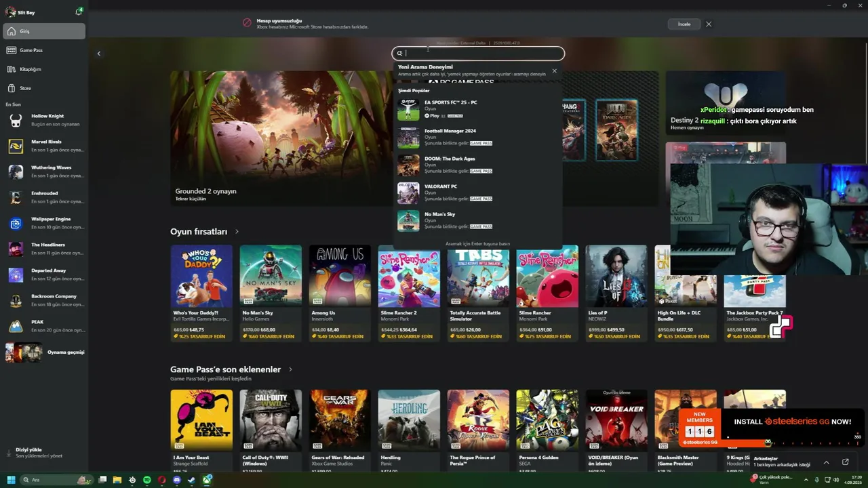The image size is (868, 488).
Task: Close the Hesap uyumsuzluğu banner
Action: click(709, 24)
